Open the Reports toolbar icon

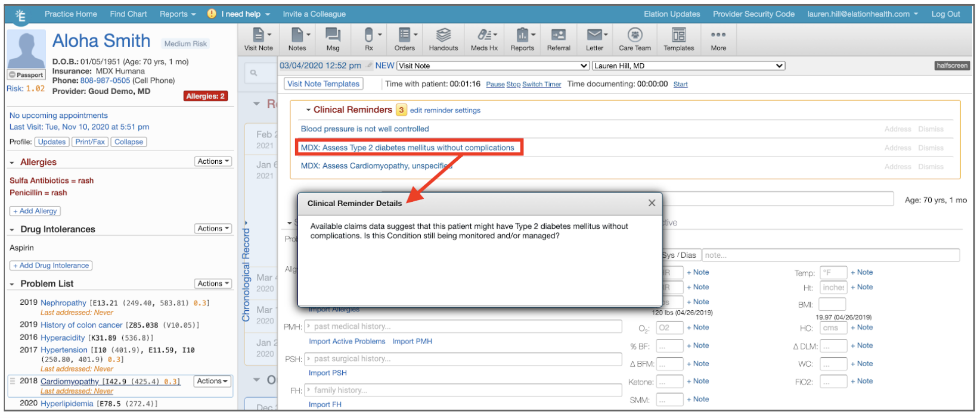522,39
